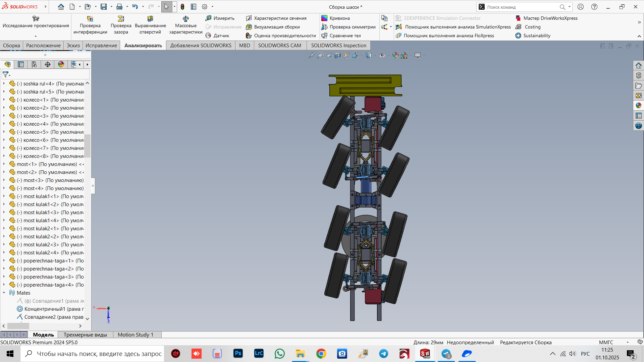The height and width of the screenshot is (362, 644).
Task: Open the display style dropdown arrow
Action: point(375,56)
